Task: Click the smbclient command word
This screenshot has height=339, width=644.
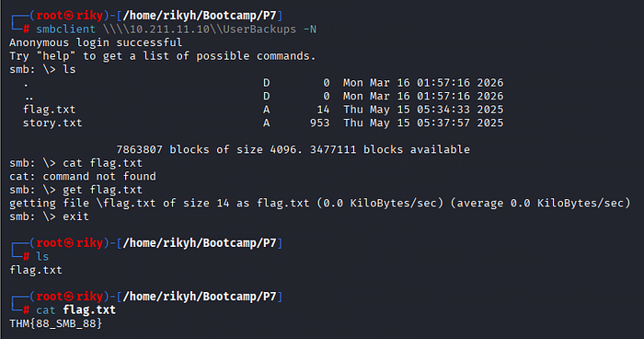Action: [65, 29]
